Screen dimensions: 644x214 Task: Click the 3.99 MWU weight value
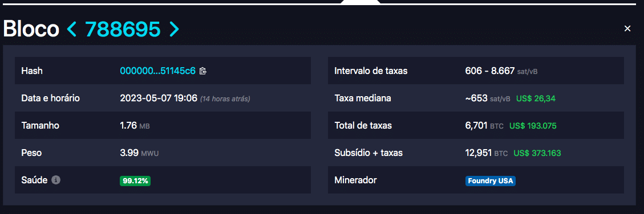139,153
